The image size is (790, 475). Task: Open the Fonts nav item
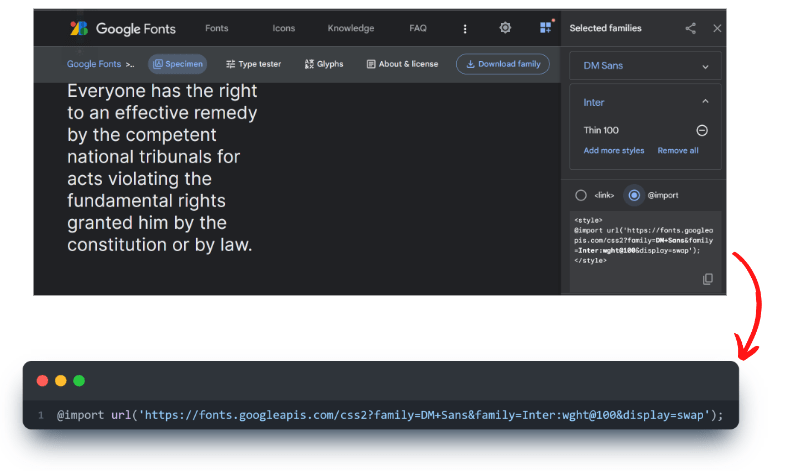click(217, 28)
